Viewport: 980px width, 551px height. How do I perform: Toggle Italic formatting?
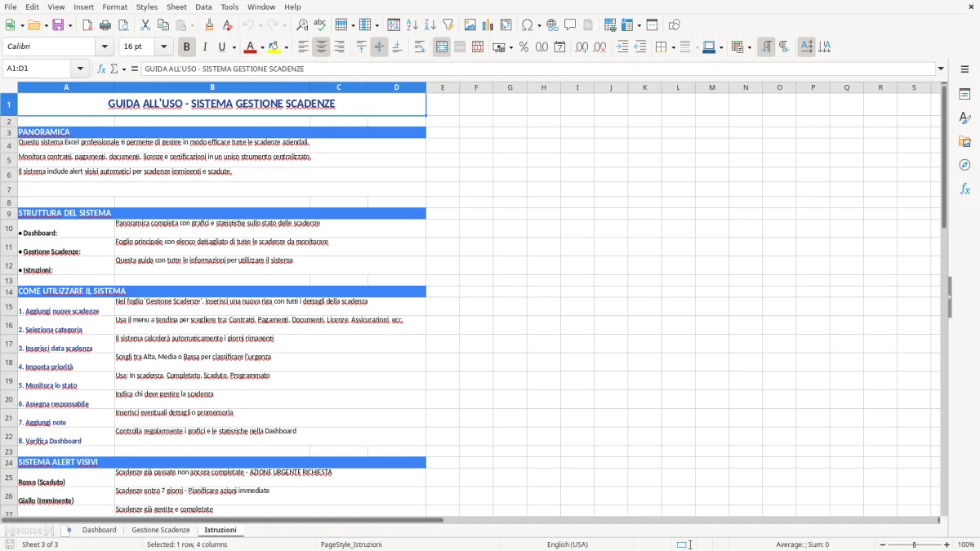[x=204, y=47]
